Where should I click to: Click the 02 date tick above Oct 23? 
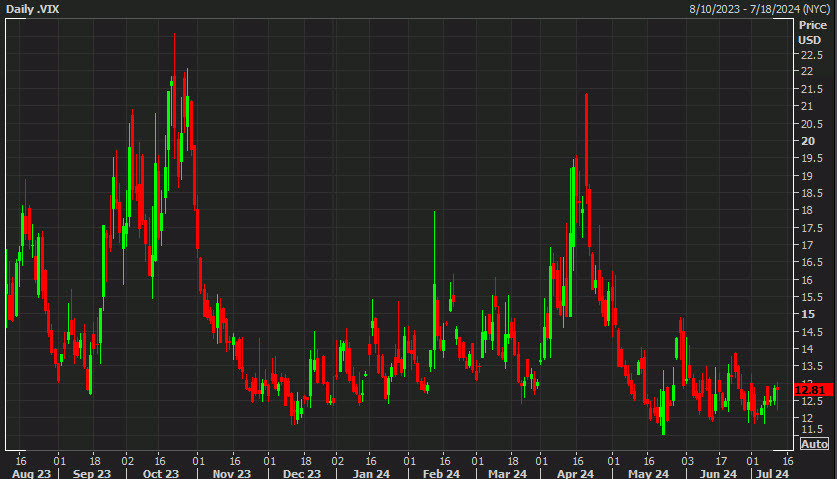127,461
